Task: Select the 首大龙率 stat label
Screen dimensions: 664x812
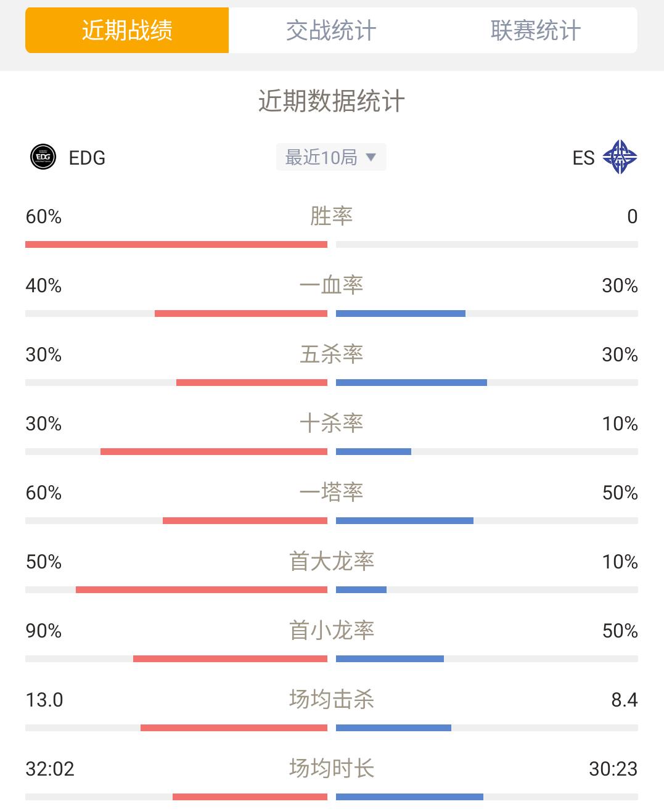Action: click(x=331, y=562)
